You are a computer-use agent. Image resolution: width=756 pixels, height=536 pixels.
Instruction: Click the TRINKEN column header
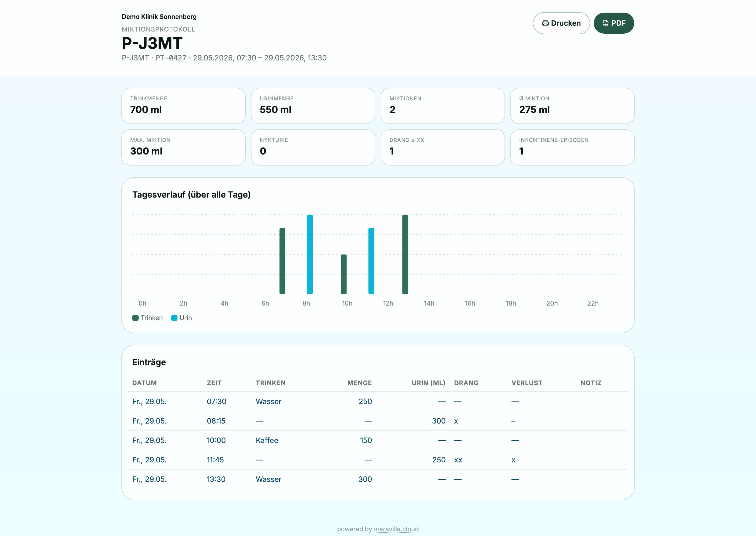[271, 383]
